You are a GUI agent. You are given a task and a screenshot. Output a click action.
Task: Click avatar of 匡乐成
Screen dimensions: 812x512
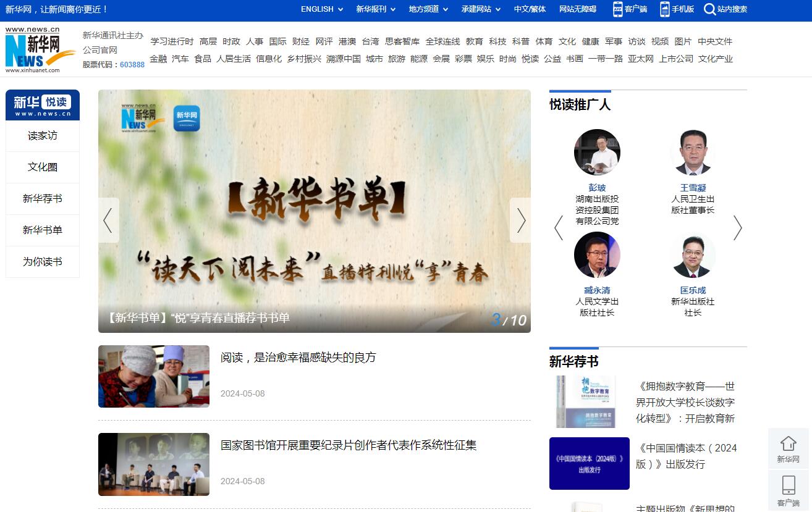[693, 255]
